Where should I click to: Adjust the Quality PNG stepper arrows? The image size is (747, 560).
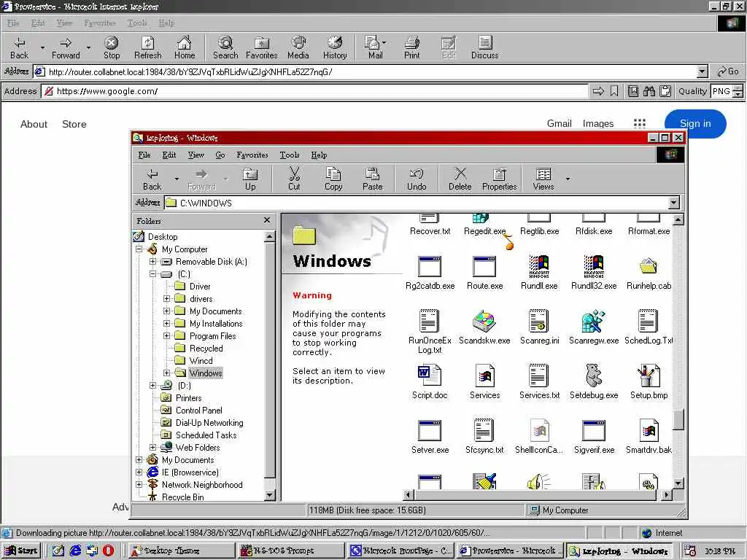coord(738,91)
